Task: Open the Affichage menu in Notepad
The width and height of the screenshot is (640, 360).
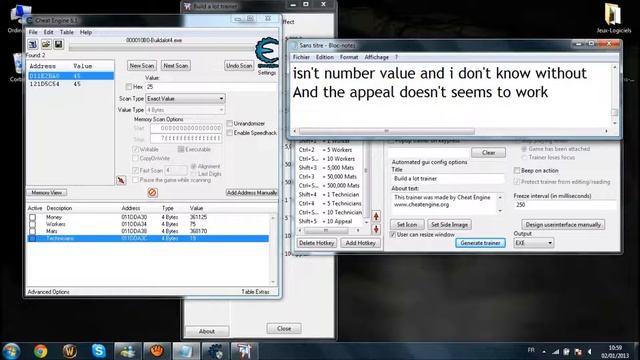Action: (x=376, y=57)
